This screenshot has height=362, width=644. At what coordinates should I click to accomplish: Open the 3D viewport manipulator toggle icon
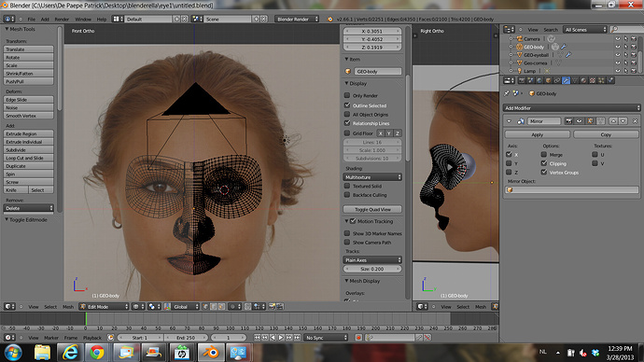point(167,307)
